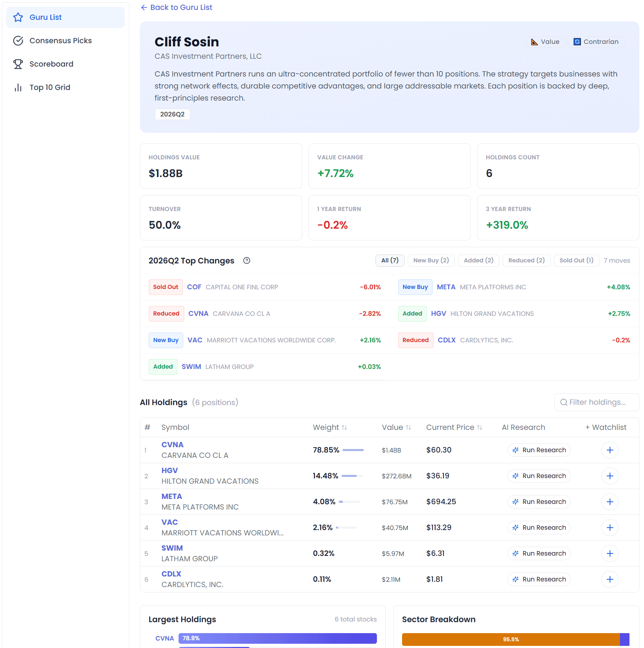Add CVNA to watchlist with plus icon
The image size is (644, 648).
pos(610,450)
